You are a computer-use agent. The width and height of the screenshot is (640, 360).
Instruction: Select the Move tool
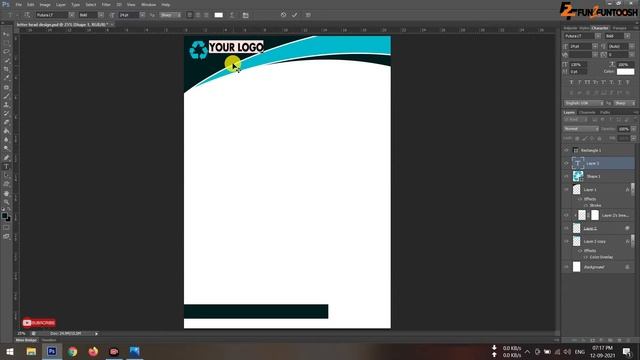6,34
